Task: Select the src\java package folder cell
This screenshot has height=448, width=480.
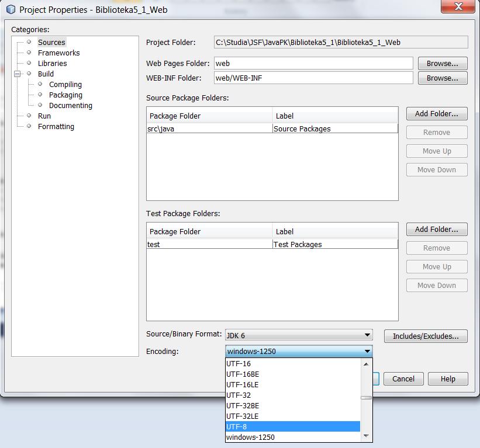Action: pos(209,129)
